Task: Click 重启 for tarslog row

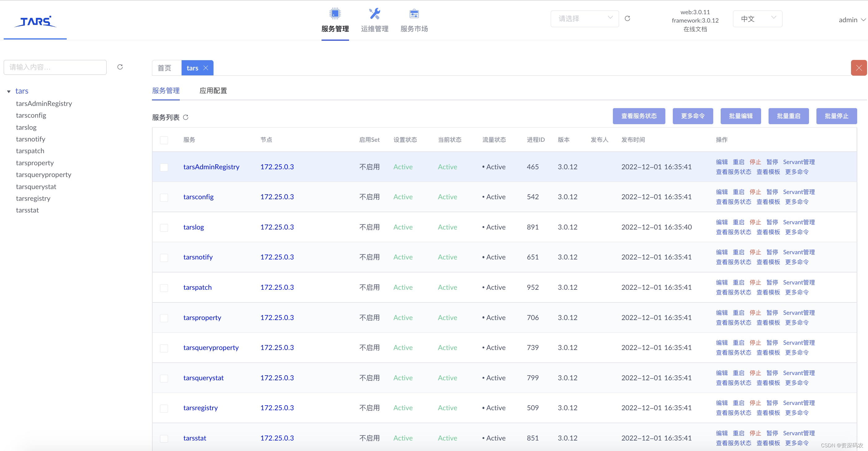Action: point(738,222)
